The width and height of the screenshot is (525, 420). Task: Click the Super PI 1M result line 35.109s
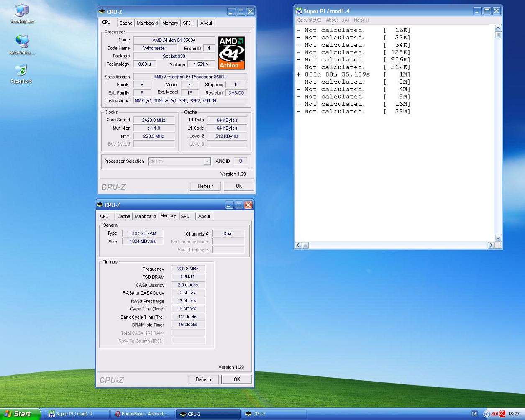(x=353, y=74)
